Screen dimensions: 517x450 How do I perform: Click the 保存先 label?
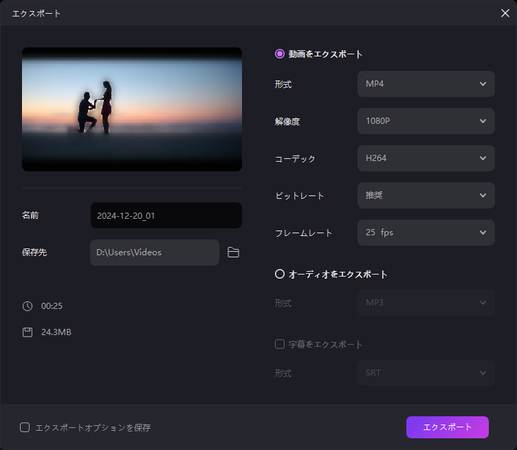point(34,253)
